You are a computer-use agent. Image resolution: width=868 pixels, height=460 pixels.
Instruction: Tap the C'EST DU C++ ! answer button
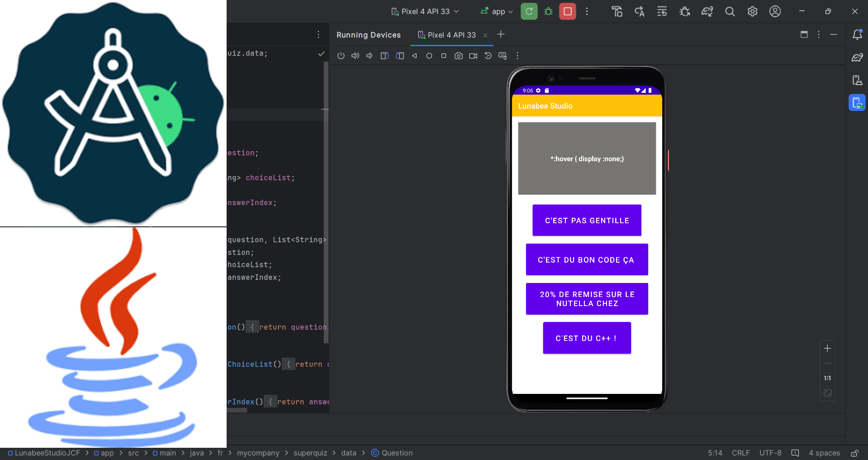587,338
